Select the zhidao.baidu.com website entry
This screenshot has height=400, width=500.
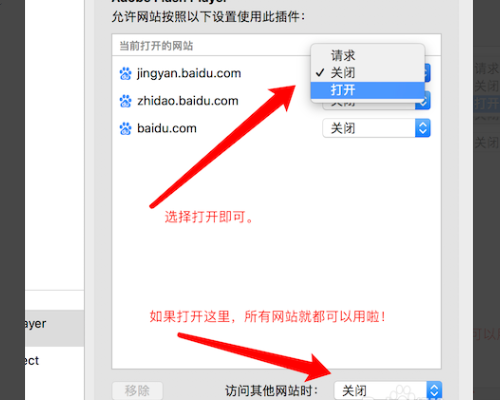(x=188, y=101)
